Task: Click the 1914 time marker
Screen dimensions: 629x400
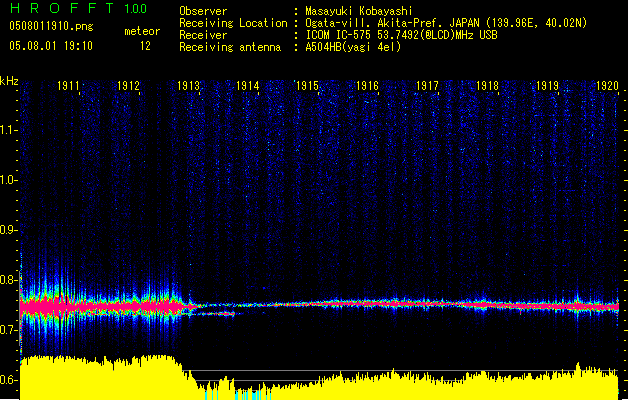Action: [x=248, y=86]
